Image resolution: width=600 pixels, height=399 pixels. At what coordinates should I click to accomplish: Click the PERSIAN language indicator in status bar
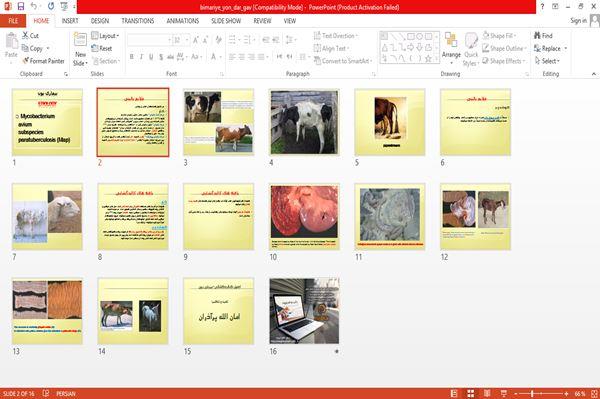coord(66,394)
